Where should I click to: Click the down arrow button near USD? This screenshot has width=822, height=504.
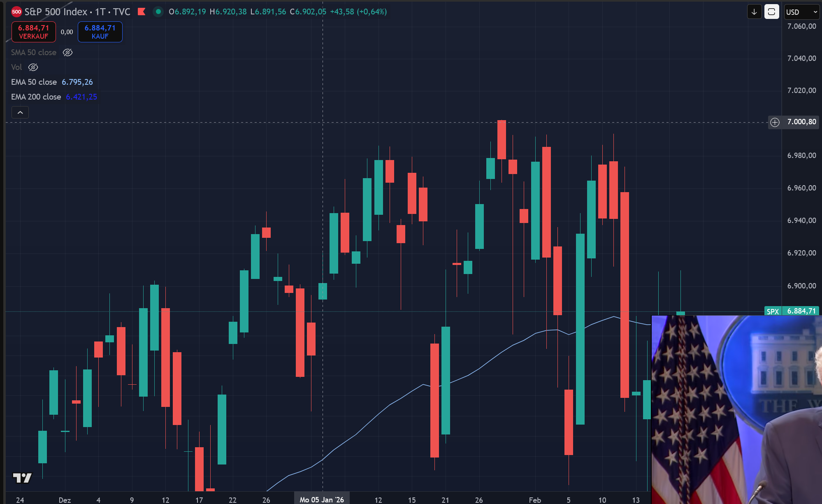[x=754, y=12]
